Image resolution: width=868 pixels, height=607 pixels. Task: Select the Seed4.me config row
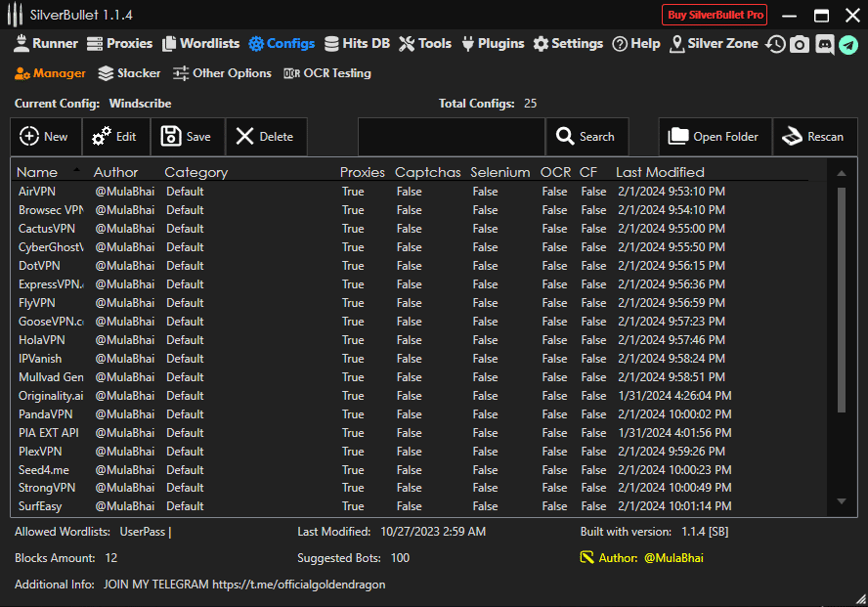[x=420, y=470]
